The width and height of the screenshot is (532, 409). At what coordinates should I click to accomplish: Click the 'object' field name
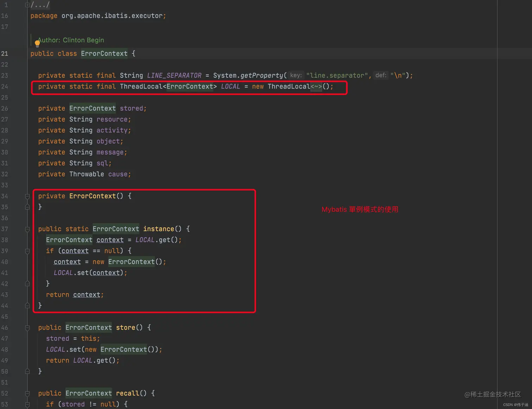(x=108, y=141)
